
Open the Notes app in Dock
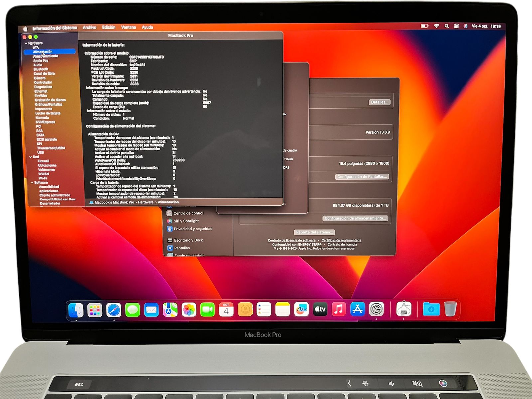pos(283,310)
